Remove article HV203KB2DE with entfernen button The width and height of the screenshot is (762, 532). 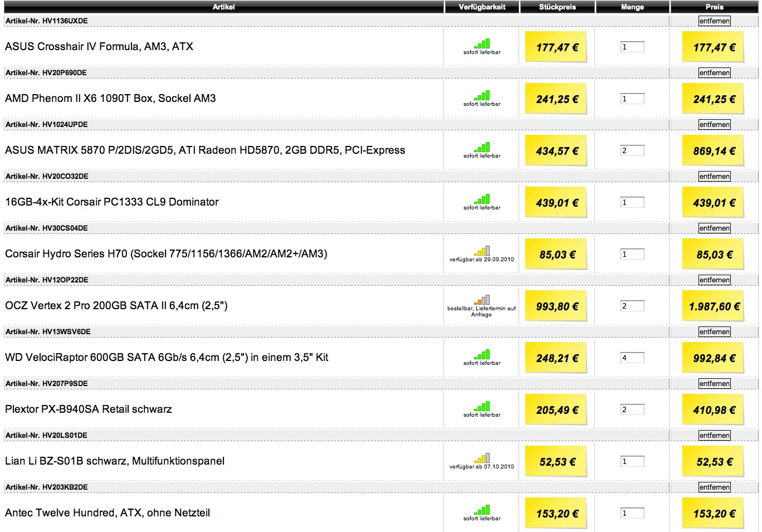[x=715, y=487]
